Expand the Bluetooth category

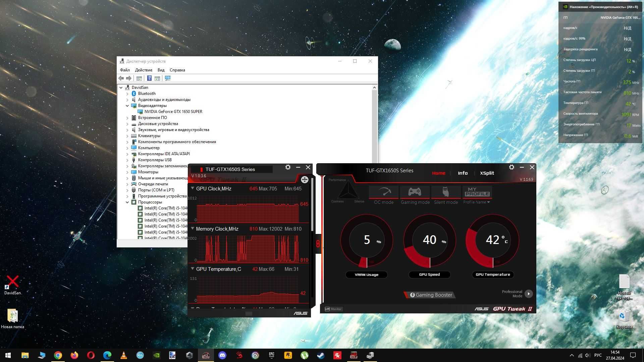tap(127, 94)
